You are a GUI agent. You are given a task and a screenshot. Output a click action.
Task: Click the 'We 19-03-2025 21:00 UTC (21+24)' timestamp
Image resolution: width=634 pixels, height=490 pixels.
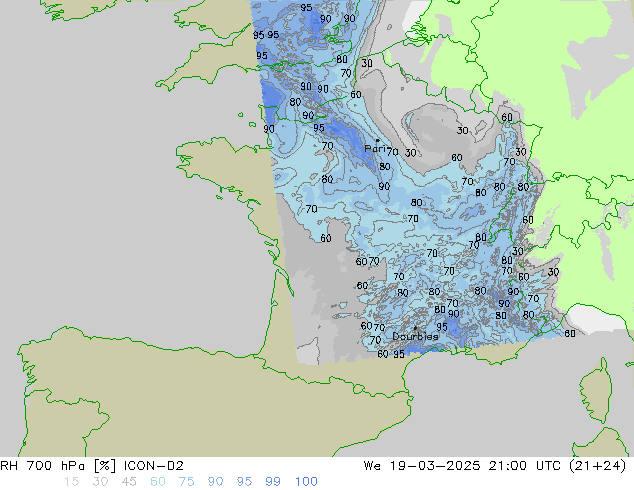coord(495,466)
